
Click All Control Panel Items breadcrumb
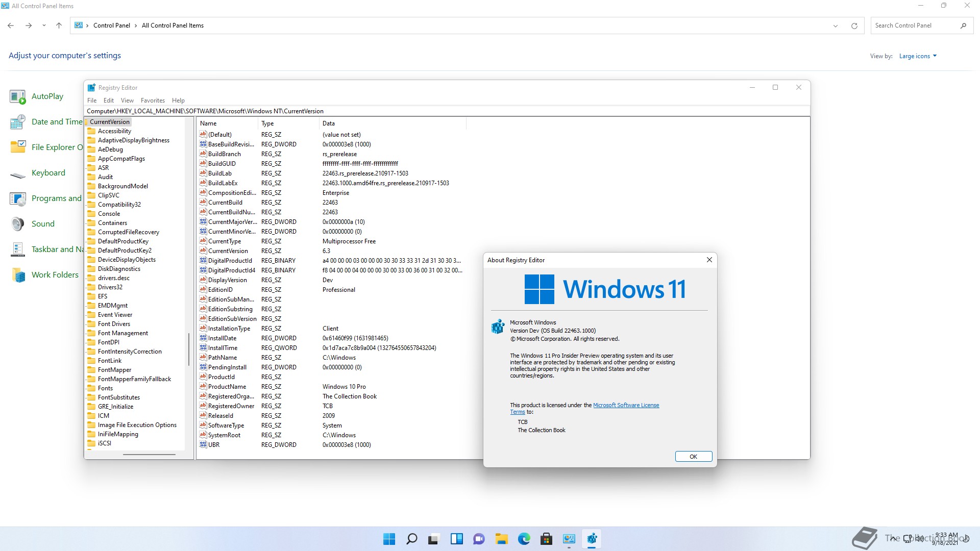pyautogui.click(x=173, y=26)
